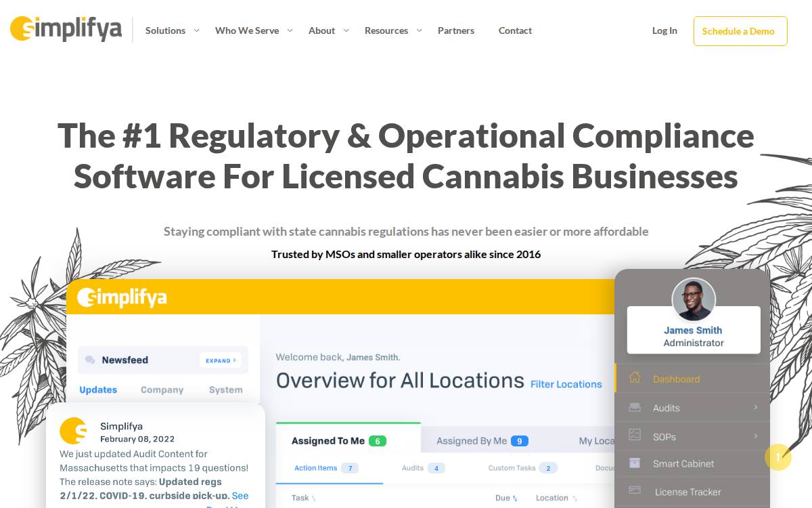Image resolution: width=812 pixels, height=508 pixels.
Task: Click the Log In link
Action: (x=664, y=30)
